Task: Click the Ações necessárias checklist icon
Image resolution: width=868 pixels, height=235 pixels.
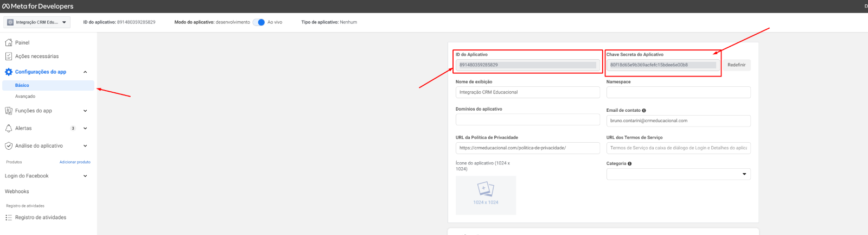Action: pos(9,56)
